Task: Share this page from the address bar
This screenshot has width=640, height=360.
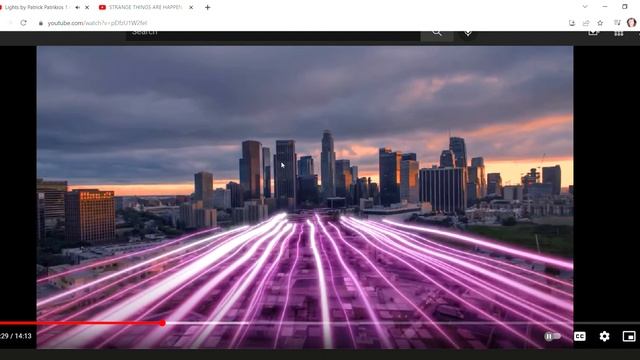Action: (586, 23)
